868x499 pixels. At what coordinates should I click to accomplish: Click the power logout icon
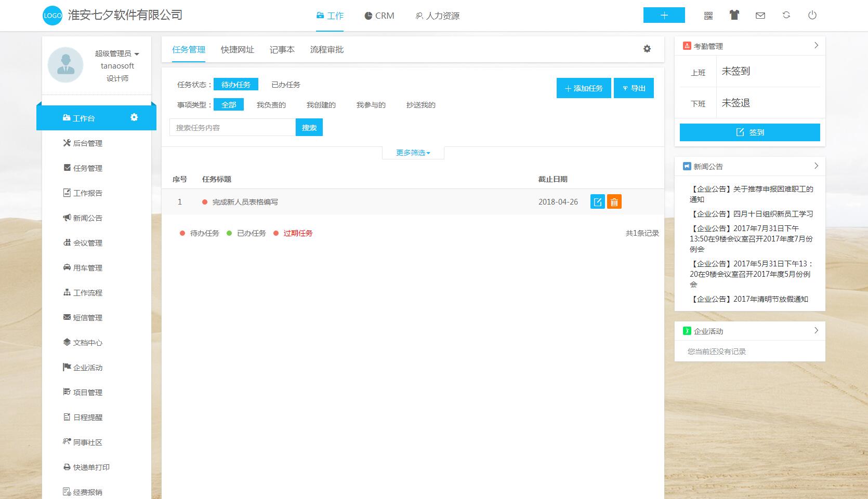(x=812, y=15)
